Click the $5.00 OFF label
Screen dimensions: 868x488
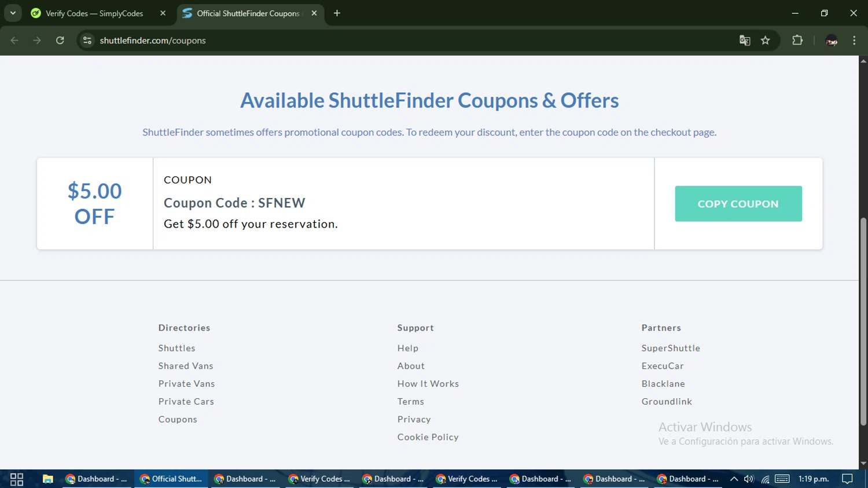tap(95, 204)
